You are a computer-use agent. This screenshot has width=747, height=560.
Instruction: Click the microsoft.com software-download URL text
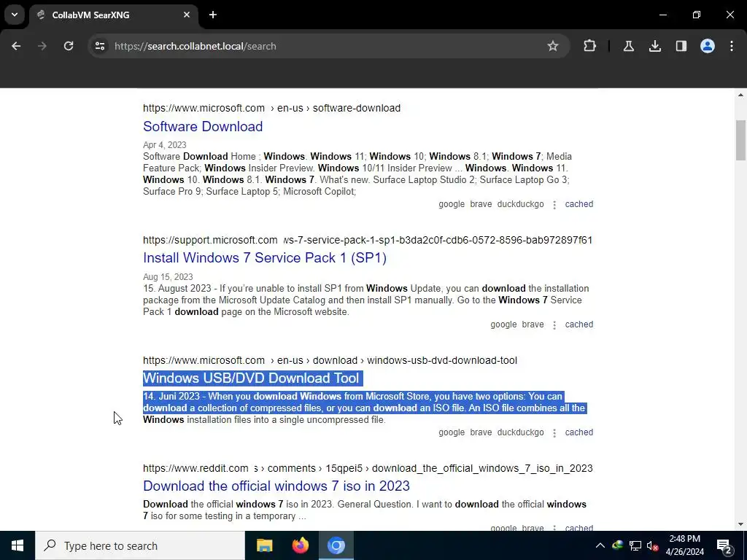[271, 108]
